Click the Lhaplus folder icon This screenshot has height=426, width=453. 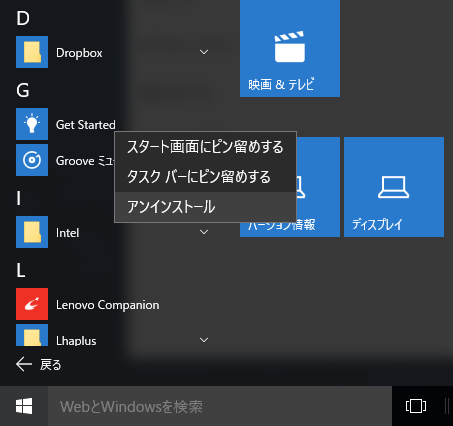[x=32, y=335]
